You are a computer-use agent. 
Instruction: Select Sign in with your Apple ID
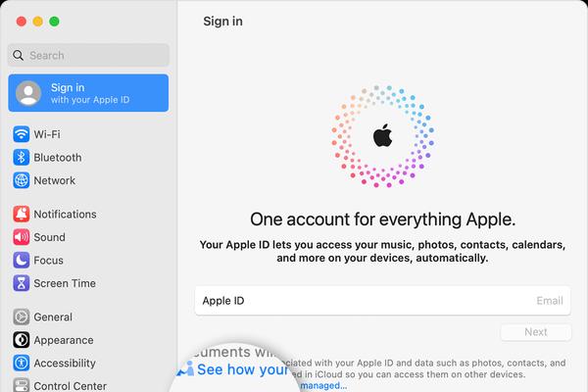(x=88, y=93)
